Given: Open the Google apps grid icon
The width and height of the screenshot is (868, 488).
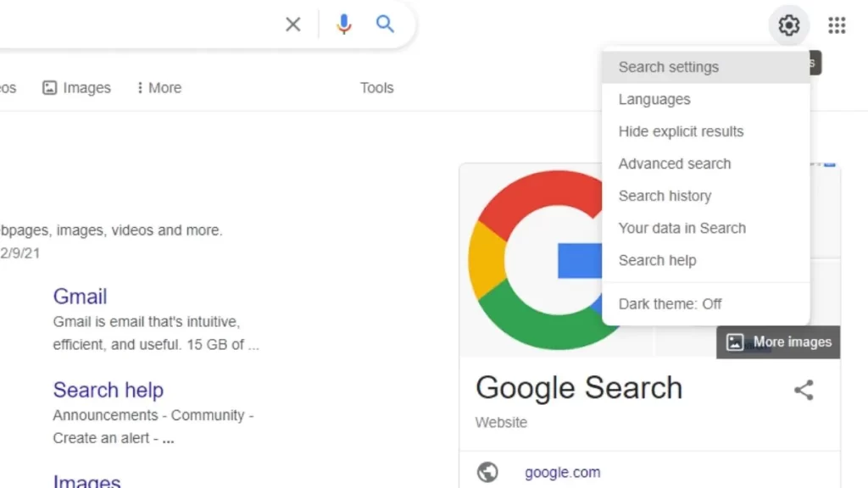Looking at the screenshot, I should click(x=837, y=25).
